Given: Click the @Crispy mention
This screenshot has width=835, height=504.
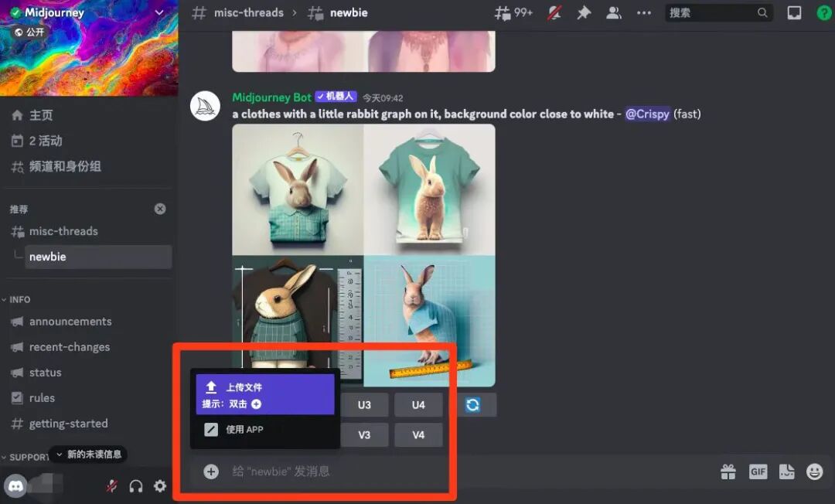Looking at the screenshot, I should pos(647,114).
